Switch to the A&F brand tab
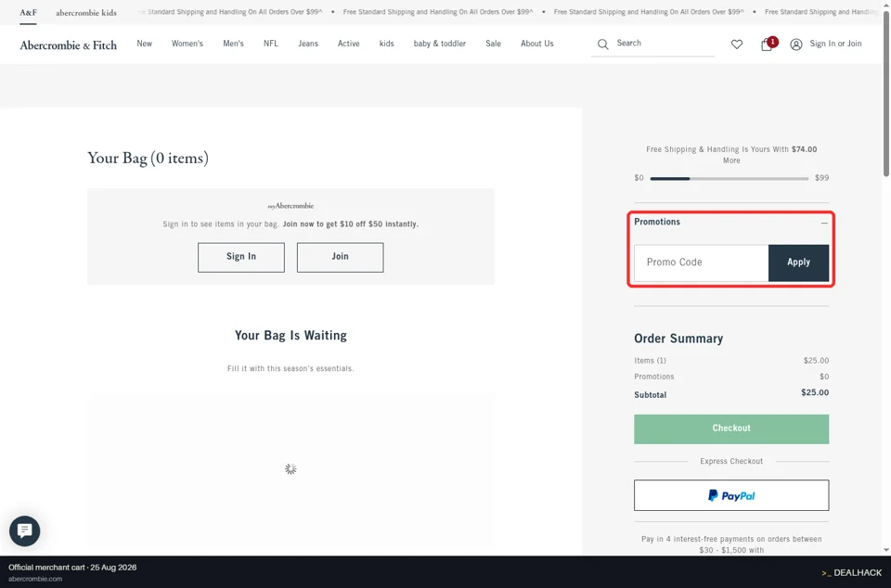 point(29,12)
